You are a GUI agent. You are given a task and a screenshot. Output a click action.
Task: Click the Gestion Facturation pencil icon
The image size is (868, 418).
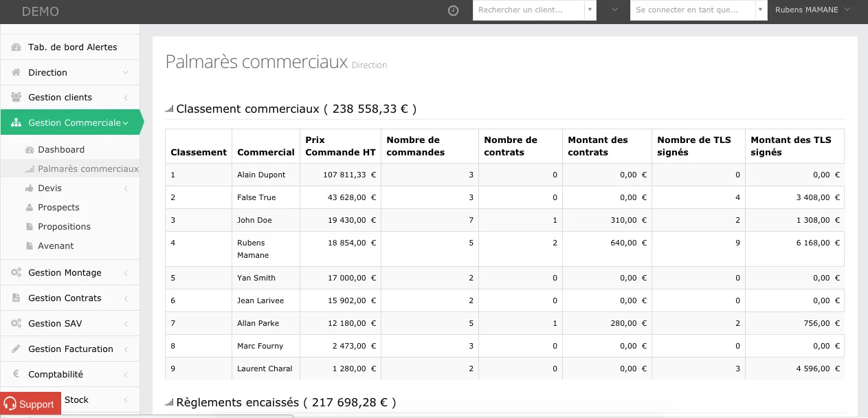pyautogui.click(x=16, y=349)
